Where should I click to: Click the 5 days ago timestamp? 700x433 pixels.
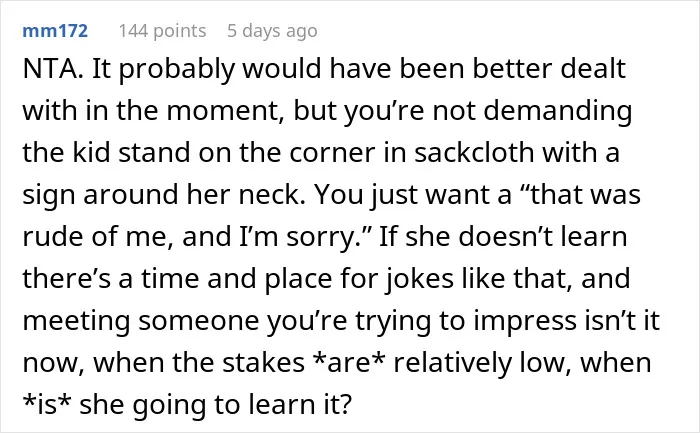(x=272, y=31)
